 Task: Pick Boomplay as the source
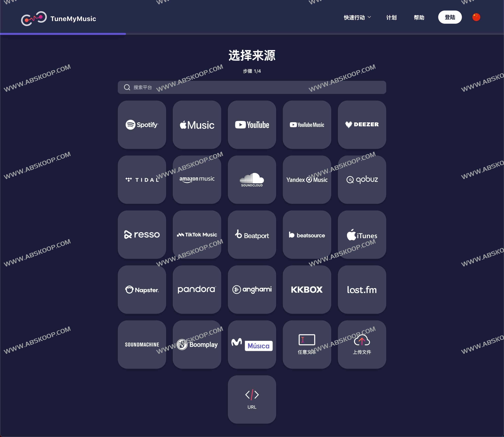197,345
